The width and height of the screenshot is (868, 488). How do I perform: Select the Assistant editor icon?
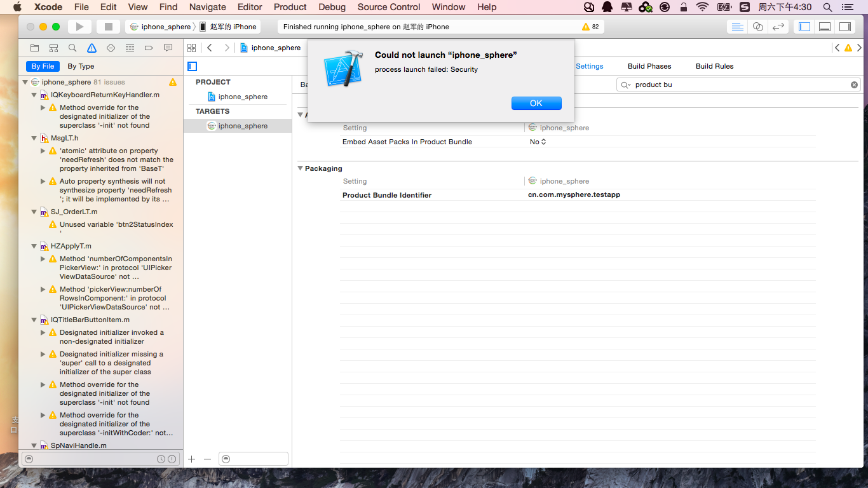click(757, 27)
